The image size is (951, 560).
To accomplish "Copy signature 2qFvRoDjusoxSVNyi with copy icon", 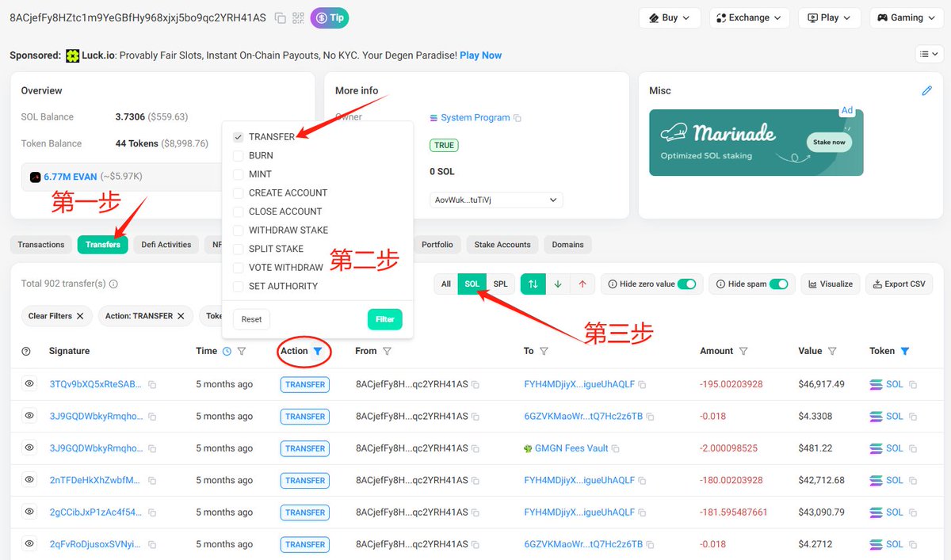I will pos(152,545).
